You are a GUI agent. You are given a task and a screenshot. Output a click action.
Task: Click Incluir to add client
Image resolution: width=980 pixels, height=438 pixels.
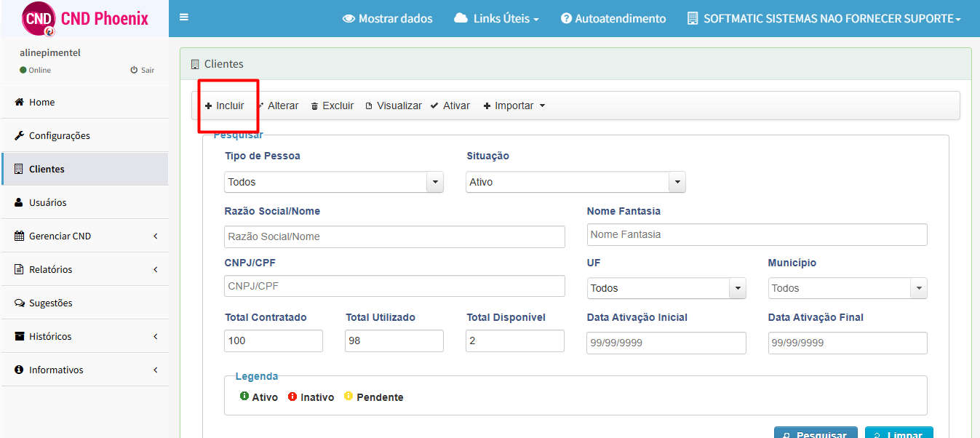pyautogui.click(x=225, y=105)
